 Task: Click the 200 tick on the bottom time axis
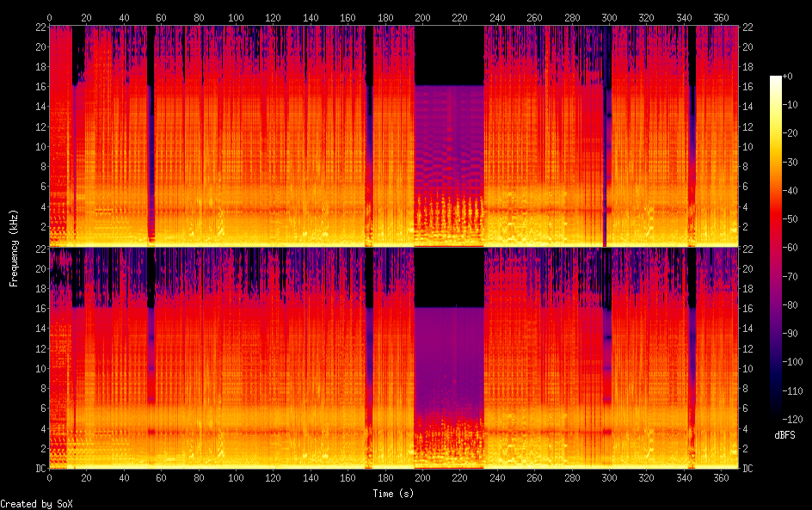tap(422, 476)
